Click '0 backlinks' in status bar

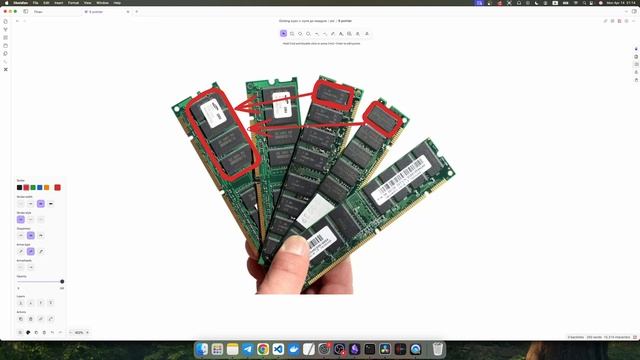click(576, 337)
